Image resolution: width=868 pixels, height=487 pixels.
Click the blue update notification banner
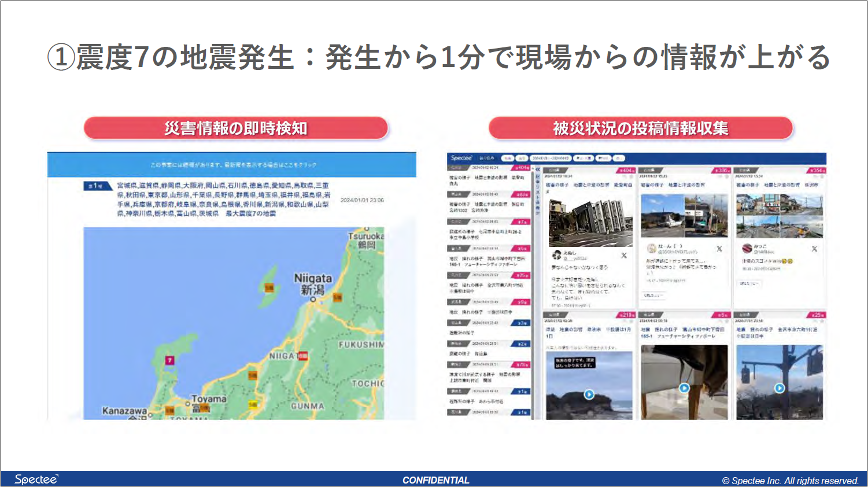[x=232, y=165]
